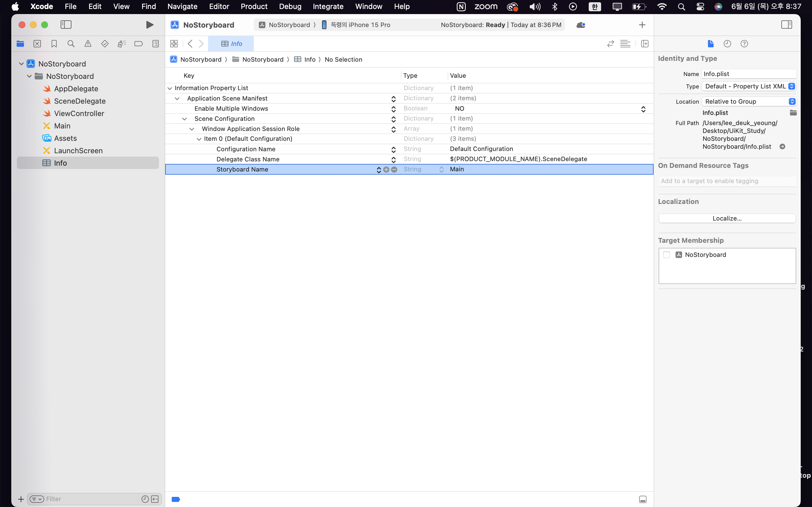Open the Bookmark navigator icon
The width and height of the screenshot is (812, 507).
coord(54,44)
